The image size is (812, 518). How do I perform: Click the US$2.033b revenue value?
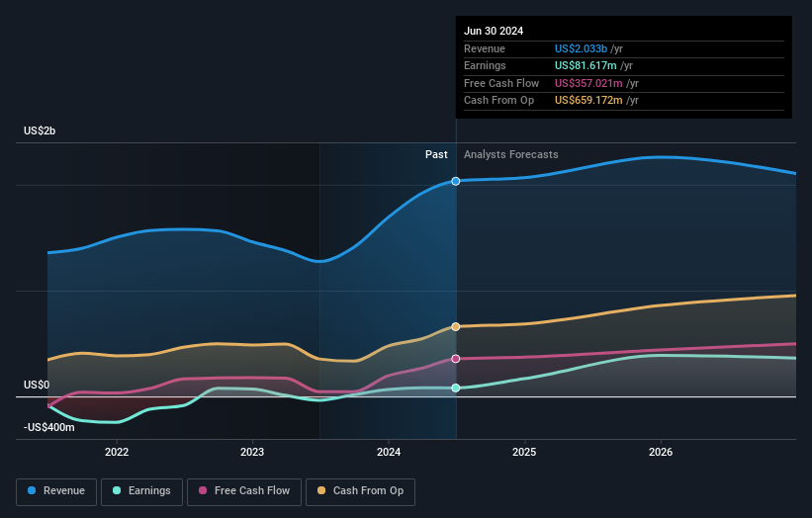pos(581,48)
